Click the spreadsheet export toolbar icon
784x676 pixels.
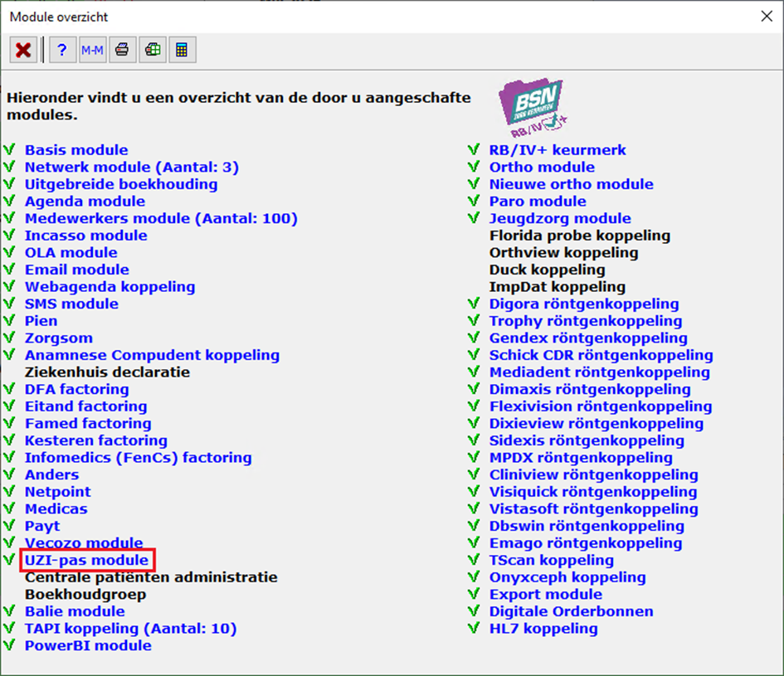[153, 50]
